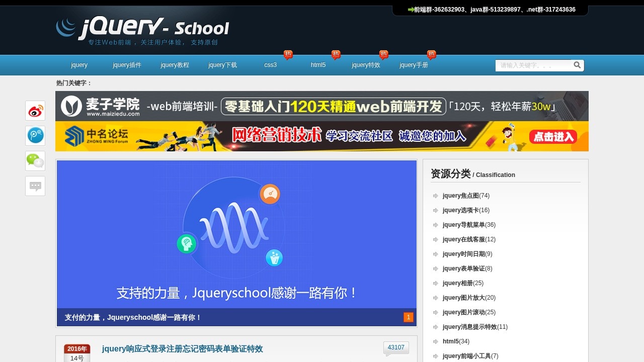Share page via the Tencent Weibo icon
Image resolution: width=644 pixels, height=362 pixels.
tap(35, 136)
